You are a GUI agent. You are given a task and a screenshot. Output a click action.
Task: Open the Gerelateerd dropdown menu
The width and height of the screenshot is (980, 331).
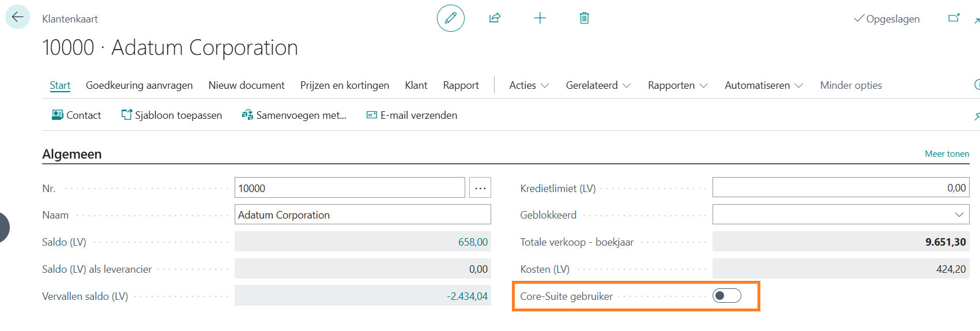click(598, 85)
